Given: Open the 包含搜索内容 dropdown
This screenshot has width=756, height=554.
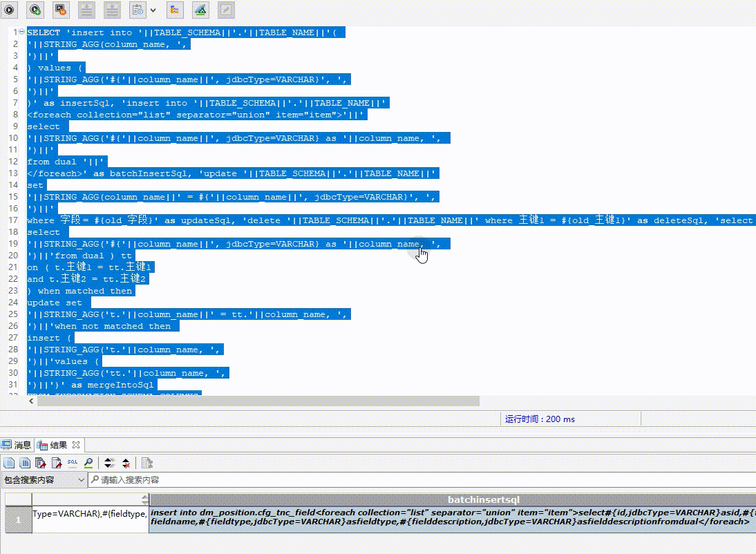Looking at the screenshot, I should (44, 480).
